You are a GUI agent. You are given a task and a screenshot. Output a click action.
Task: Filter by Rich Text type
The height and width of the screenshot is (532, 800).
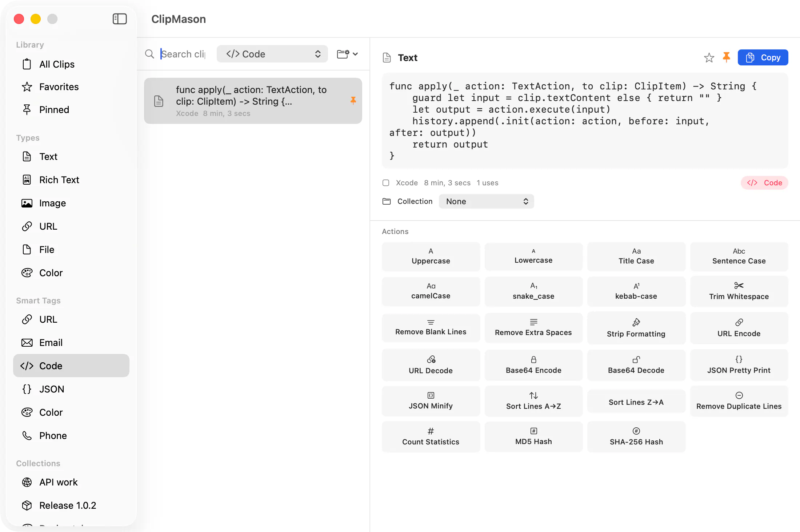coord(71,180)
